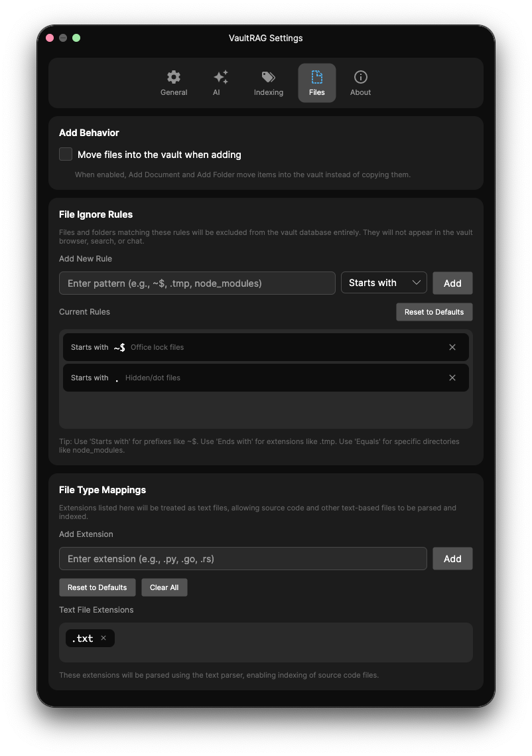Select the VaultRAG Settings window title

265,38
